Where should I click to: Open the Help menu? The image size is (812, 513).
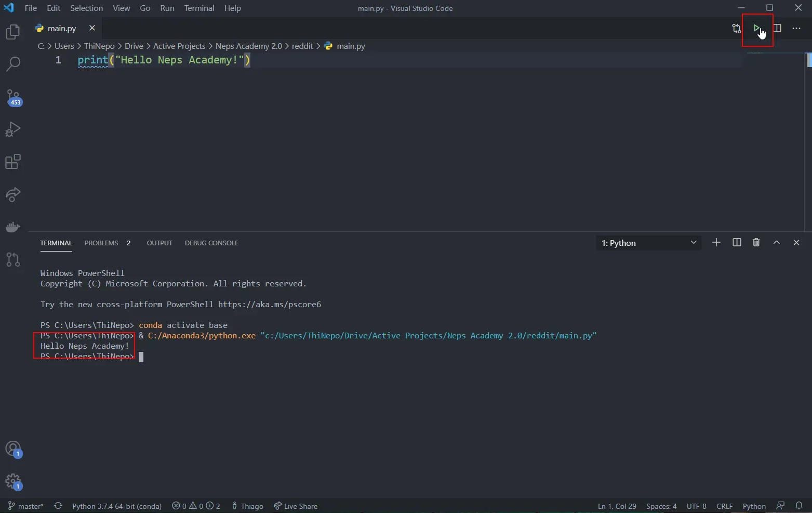pos(233,8)
